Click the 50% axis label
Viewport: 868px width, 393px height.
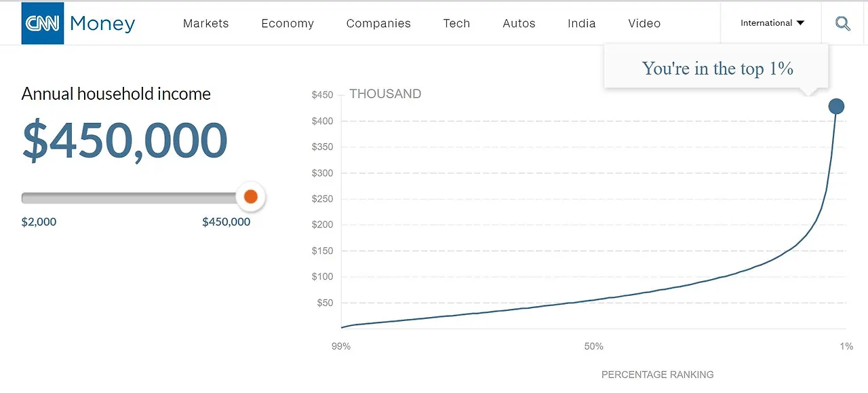click(593, 346)
